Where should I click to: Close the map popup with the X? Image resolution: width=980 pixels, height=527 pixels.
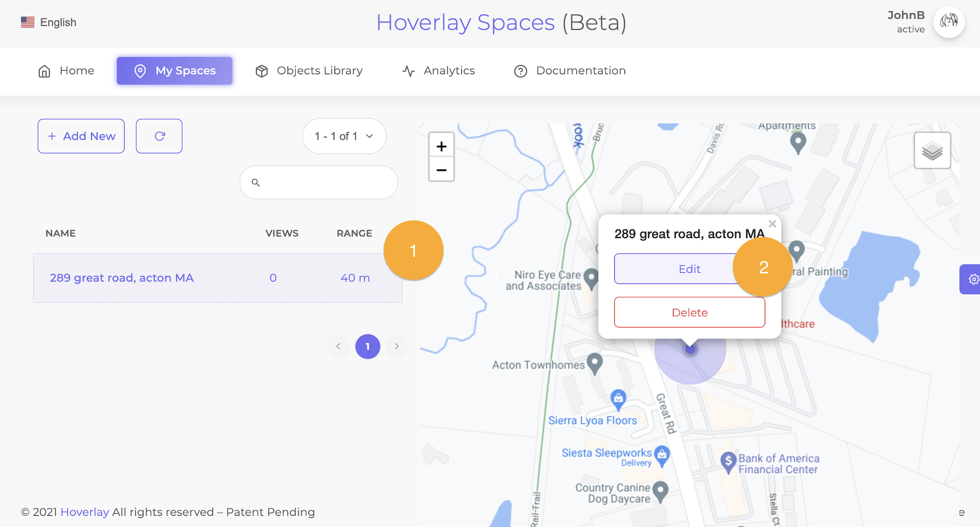tap(772, 223)
